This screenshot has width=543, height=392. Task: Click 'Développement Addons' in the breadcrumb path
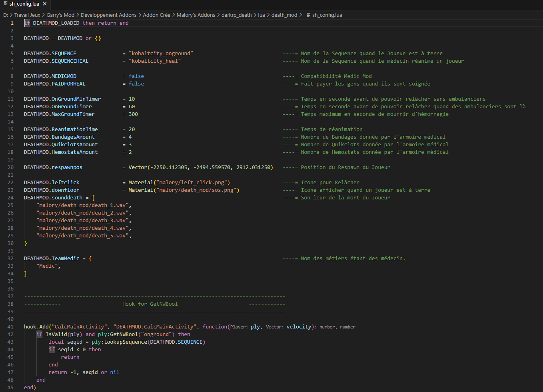pos(108,15)
